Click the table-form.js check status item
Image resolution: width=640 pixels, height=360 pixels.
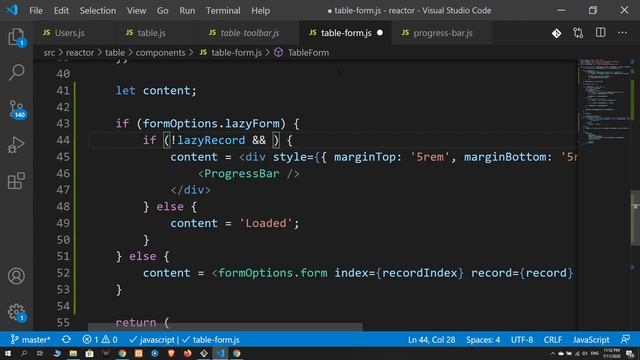[x=211, y=340]
